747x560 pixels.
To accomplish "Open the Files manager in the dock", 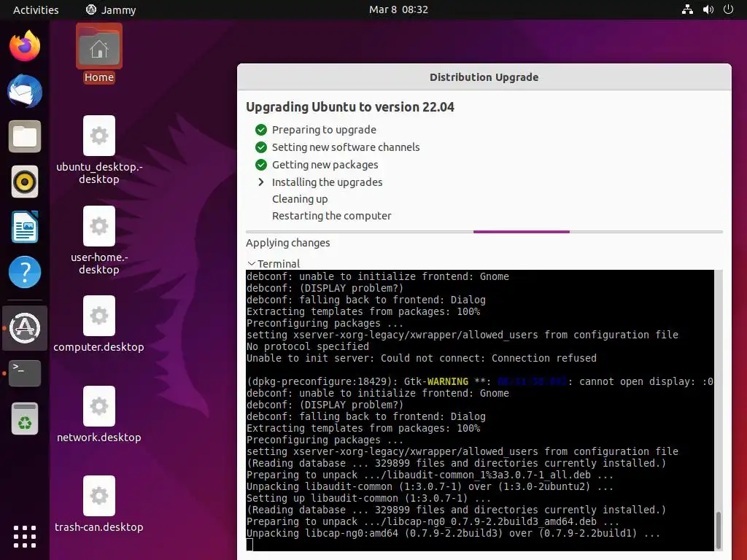I will coord(25,136).
